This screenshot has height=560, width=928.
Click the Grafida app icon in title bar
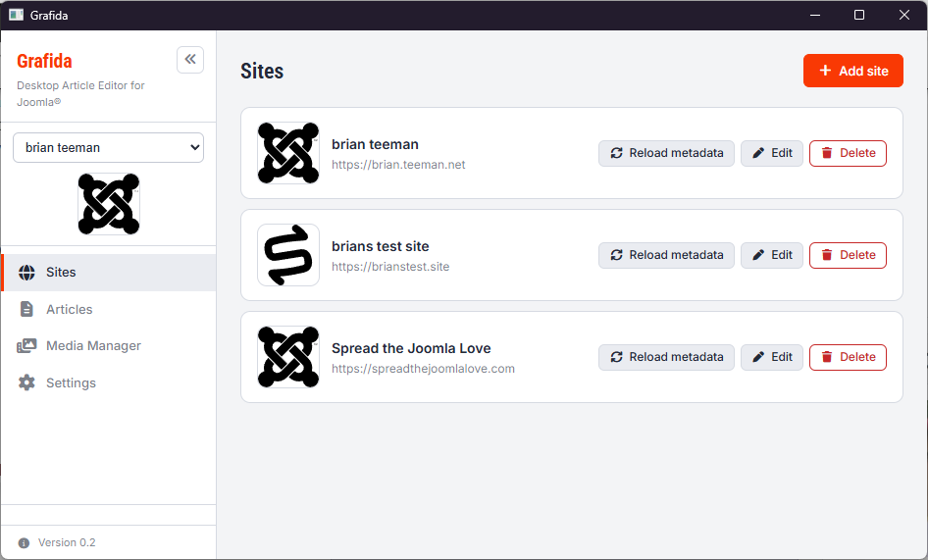pyautogui.click(x=16, y=15)
